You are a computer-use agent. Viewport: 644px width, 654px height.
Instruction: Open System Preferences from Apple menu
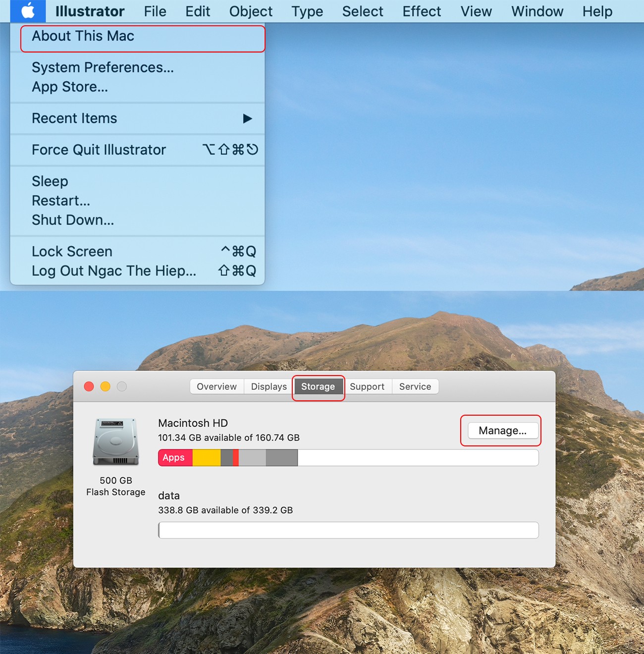(x=137, y=67)
